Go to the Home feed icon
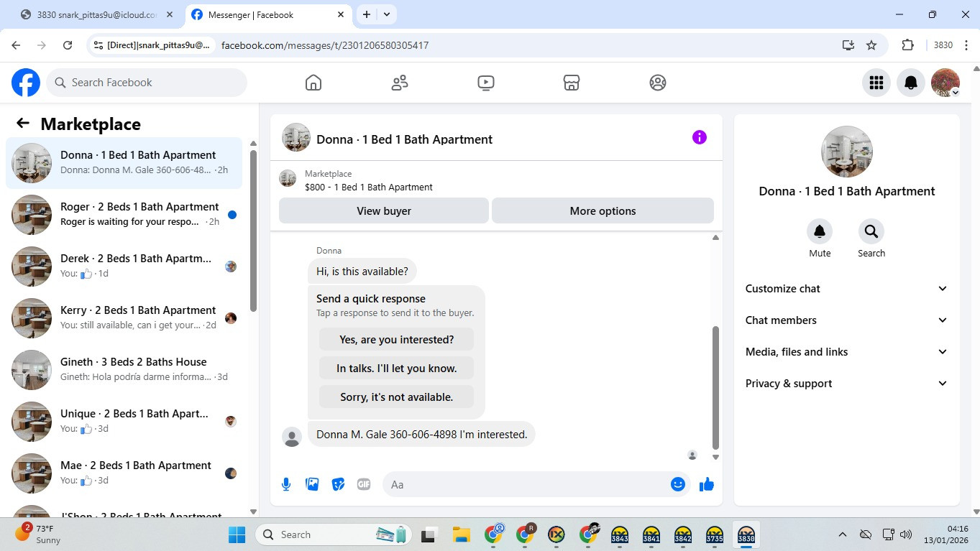The width and height of the screenshot is (980, 551). (x=313, y=83)
